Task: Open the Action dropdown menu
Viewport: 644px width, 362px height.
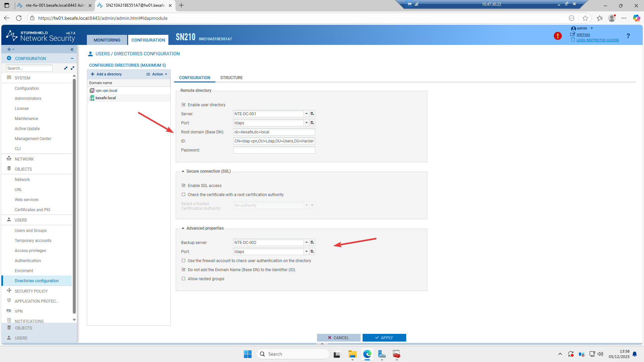Action: point(157,74)
